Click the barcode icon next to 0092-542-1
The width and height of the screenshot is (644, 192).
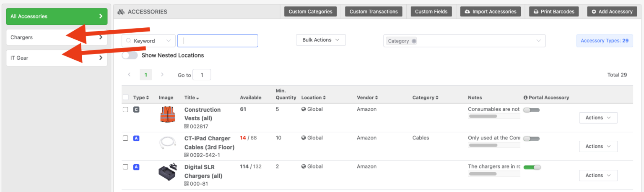click(187, 155)
